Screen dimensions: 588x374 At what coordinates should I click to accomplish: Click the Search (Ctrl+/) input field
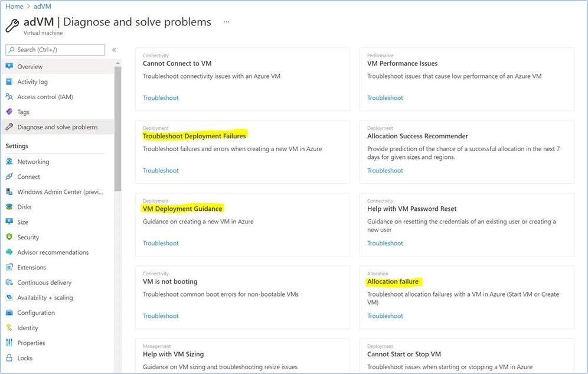point(55,50)
